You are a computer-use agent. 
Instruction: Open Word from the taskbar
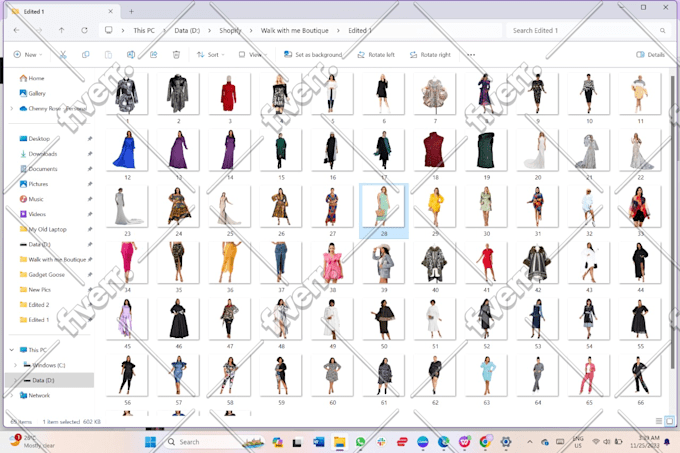pyautogui.click(x=318, y=442)
